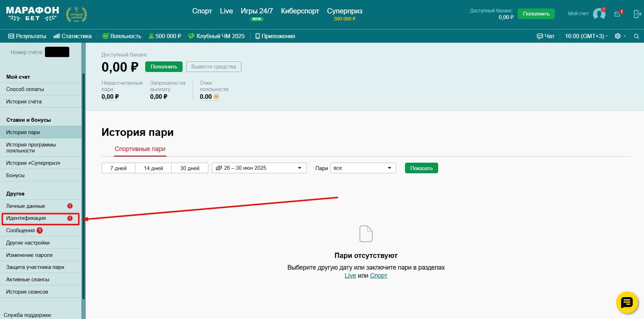
Task: Open the Приложения page
Action: point(275,36)
